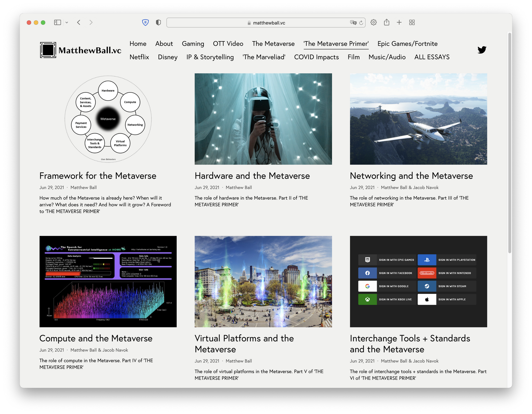Expand the sidebar dropdown chevron
Image resolution: width=532 pixels, height=414 pixels.
click(67, 23)
